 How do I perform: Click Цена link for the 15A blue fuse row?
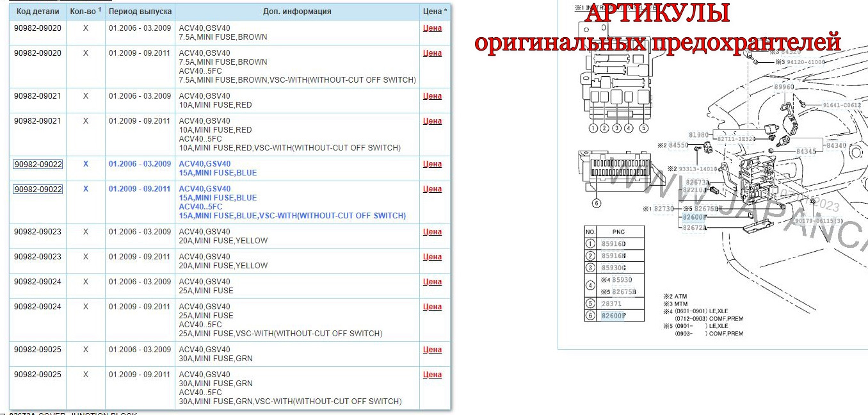(x=433, y=163)
